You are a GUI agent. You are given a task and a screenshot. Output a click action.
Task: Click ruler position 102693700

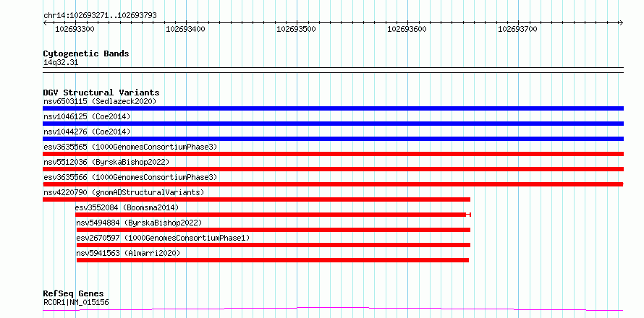coord(518,29)
